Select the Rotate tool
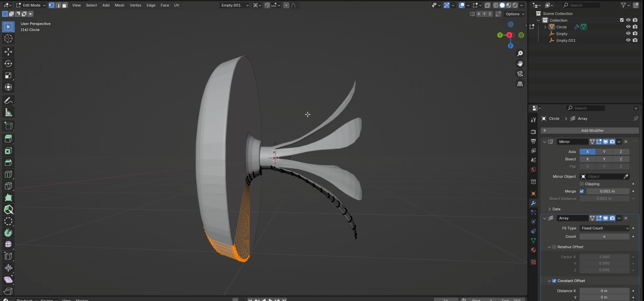This screenshot has width=644, height=301. (x=8, y=63)
